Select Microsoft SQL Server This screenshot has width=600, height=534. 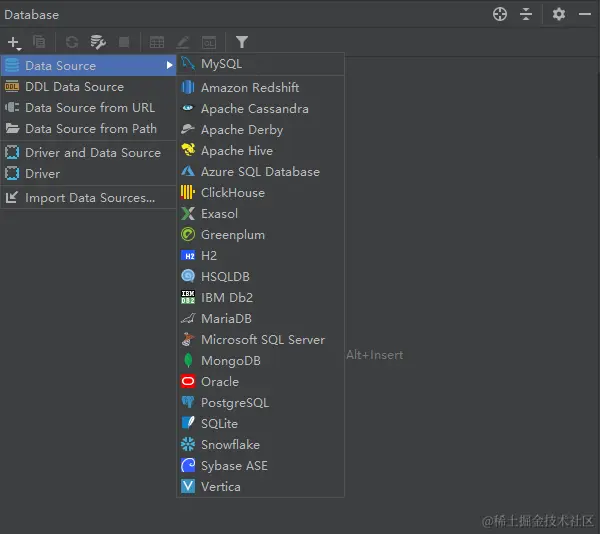[x=260, y=340]
